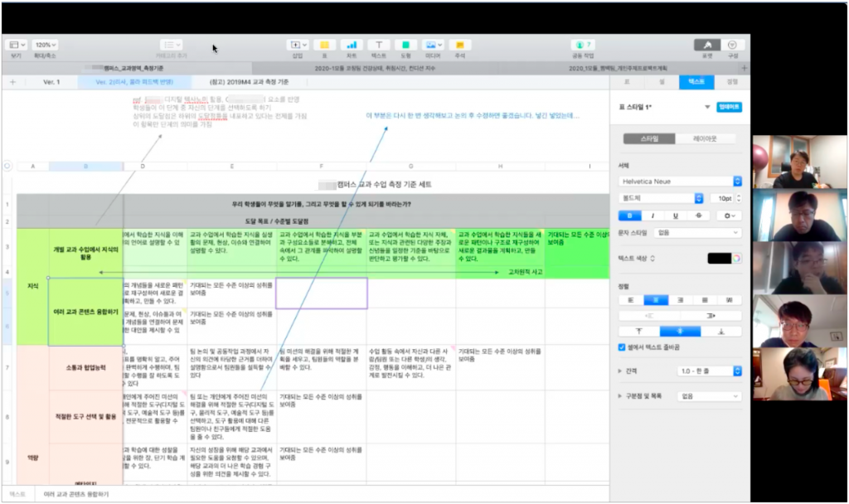849x504 pixels.
Task: Add a text box from toolbar
Action: pyautogui.click(x=379, y=45)
